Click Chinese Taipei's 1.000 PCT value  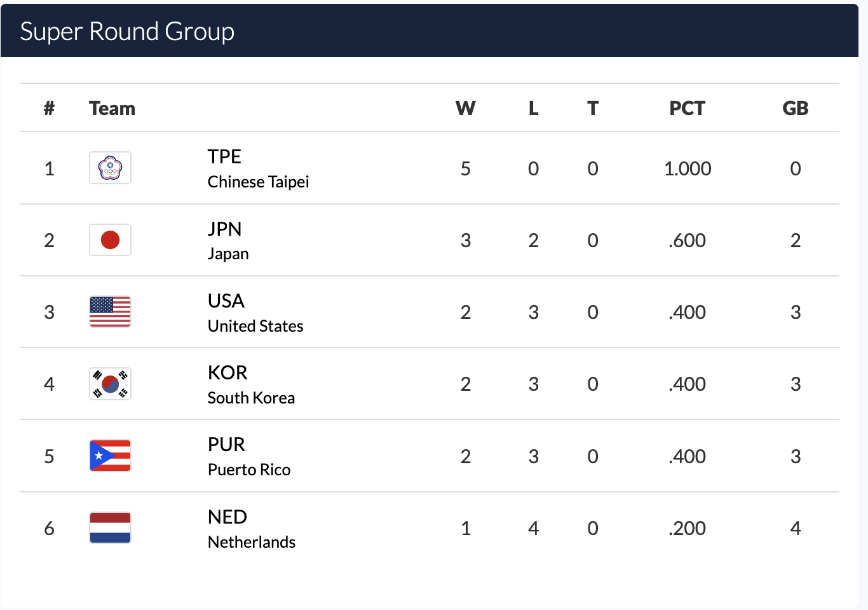tap(688, 168)
